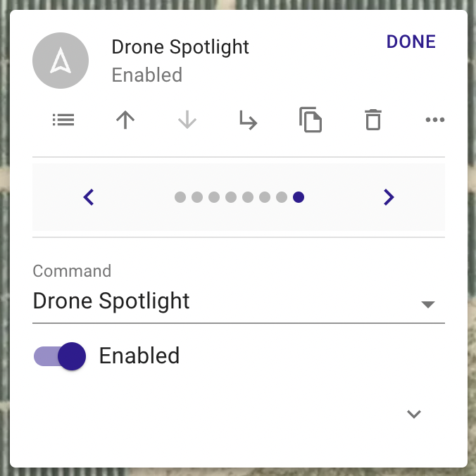This screenshot has width=476, height=476.
Task: Click the DONE button
Action: 411,42
